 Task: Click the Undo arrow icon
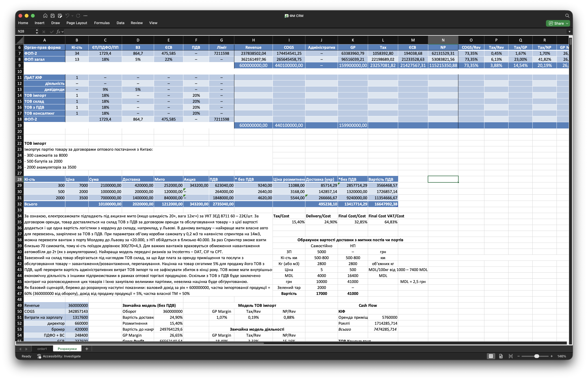67,16
